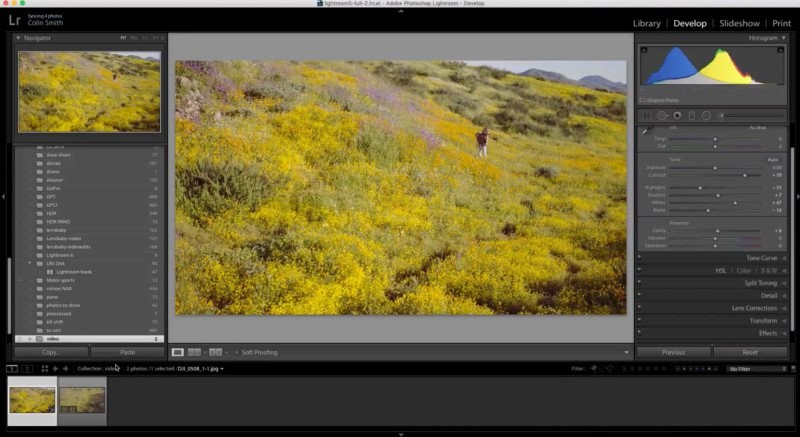Select the second filmstrip thumbnail
Screen dimensions: 800x437
82,400
